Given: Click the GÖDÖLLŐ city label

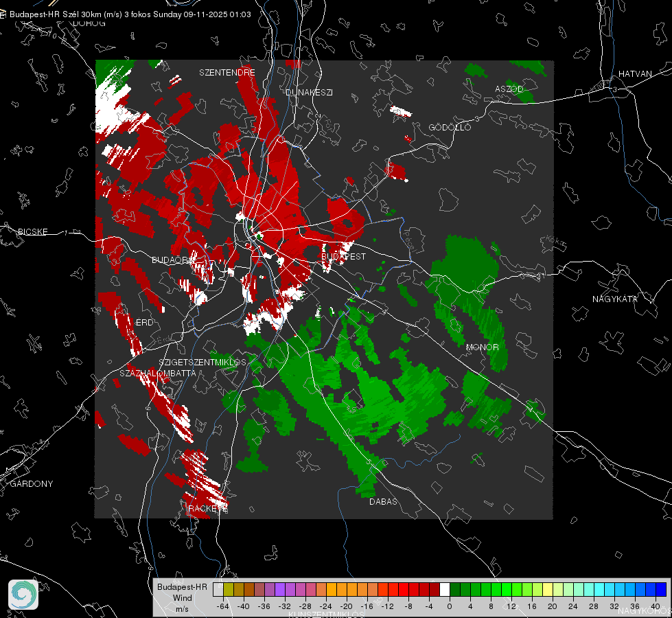Looking at the screenshot, I should coord(450,127).
